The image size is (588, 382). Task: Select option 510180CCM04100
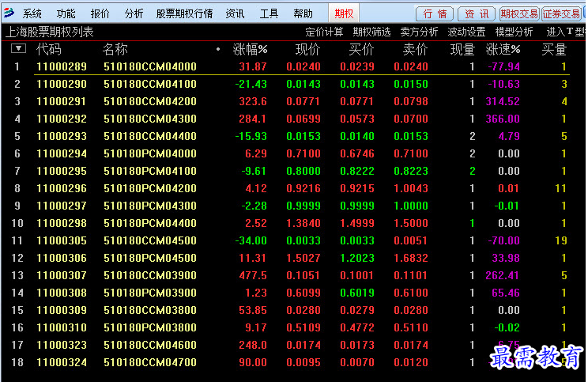(x=150, y=84)
